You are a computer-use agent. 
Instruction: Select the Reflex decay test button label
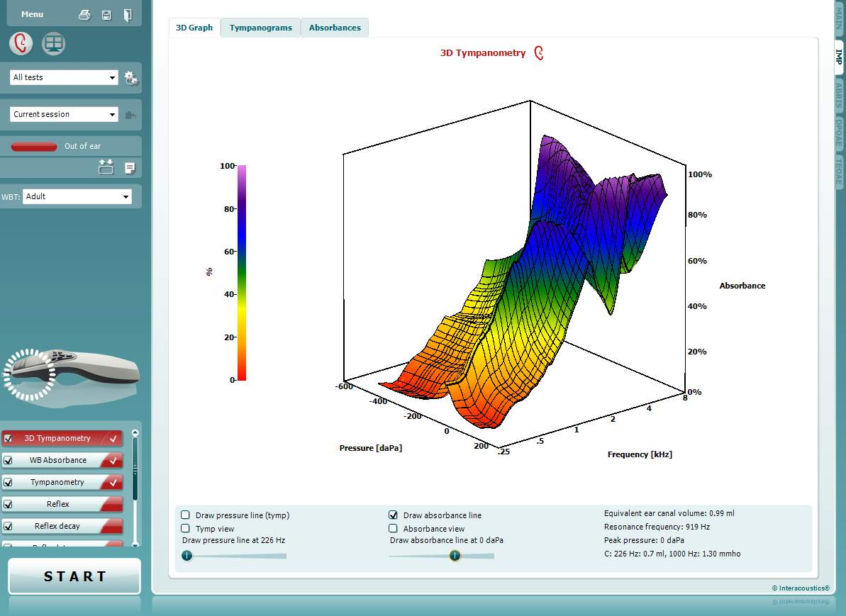coord(57,526)
